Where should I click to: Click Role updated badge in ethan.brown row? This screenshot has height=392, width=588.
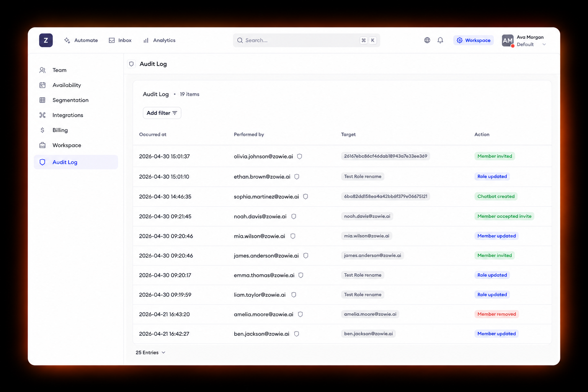click(492, 176)
